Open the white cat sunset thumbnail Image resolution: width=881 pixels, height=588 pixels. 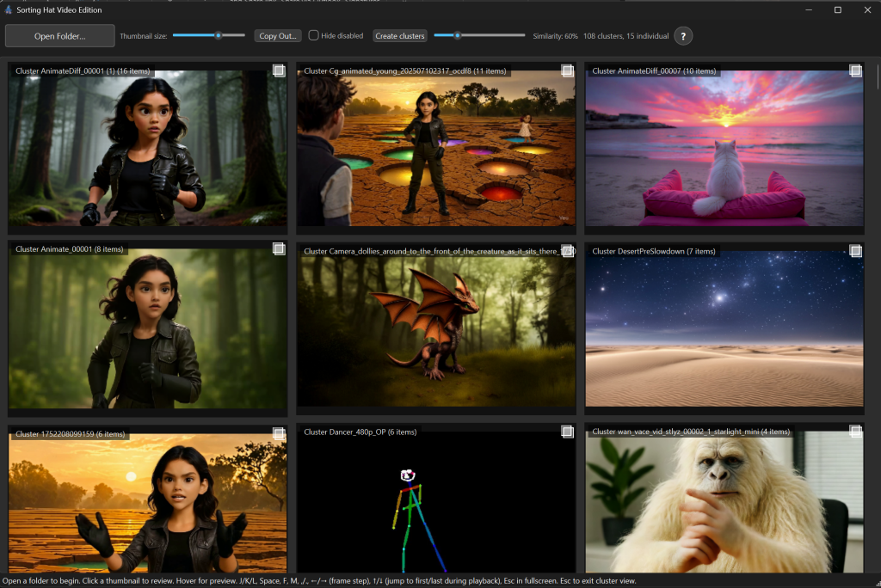tap(724, 148)
